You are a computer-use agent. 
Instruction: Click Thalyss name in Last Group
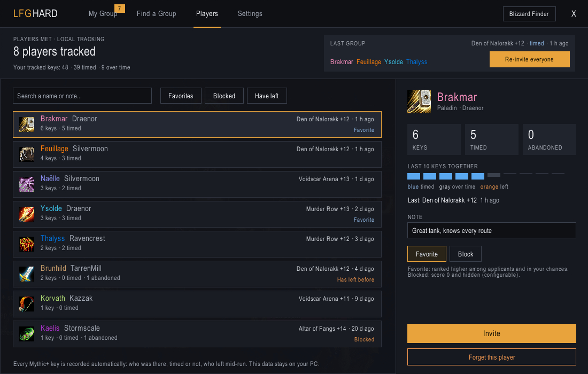click(416, 62)
